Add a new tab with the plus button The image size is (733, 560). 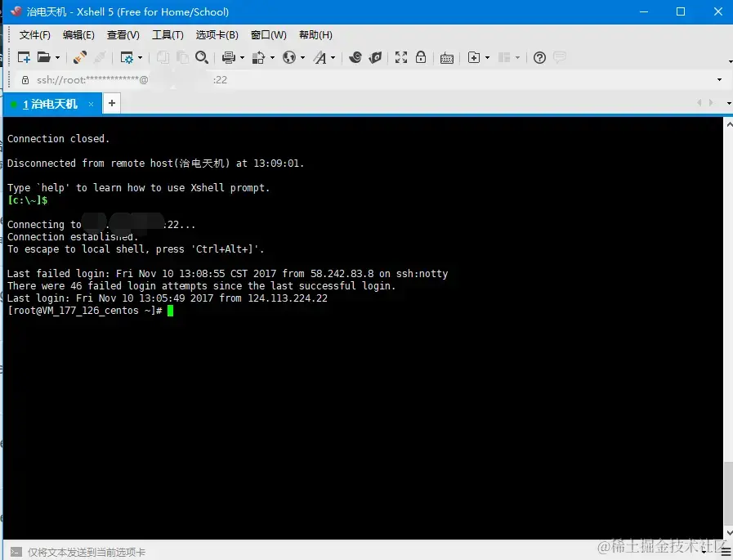[x=112, y=103]
